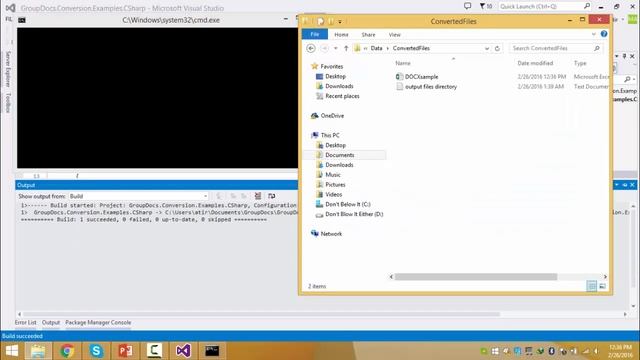Click the search magnifier in ConvertedFiles box
640x360 pixels.
[597, 48]
